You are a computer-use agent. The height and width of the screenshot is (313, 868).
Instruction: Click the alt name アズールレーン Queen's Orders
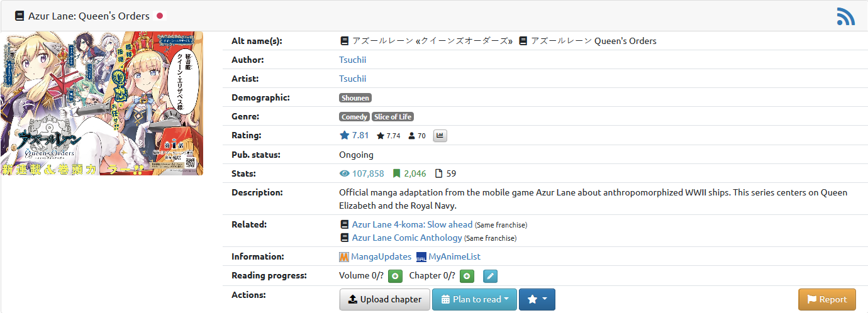click(593, 41)
